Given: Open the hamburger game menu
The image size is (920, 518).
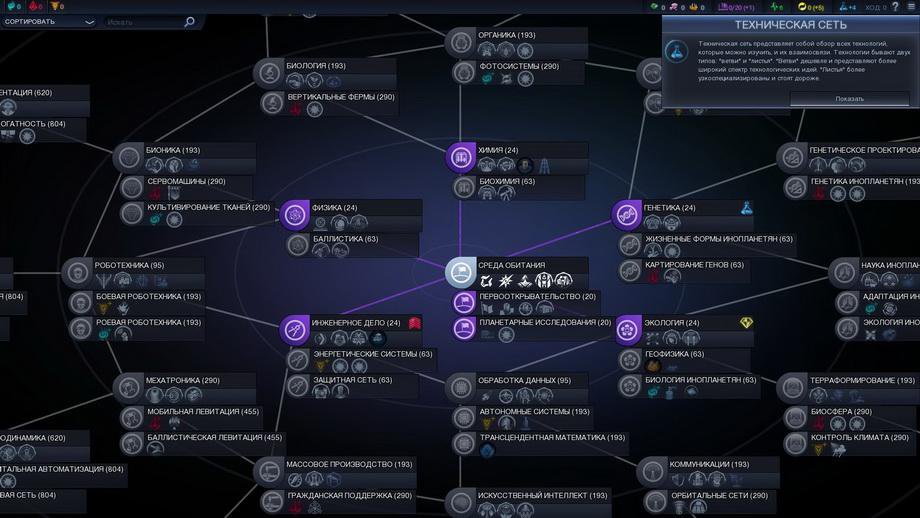Looking at the screenshot, I should pyautogui.click(x=911, y=6).
